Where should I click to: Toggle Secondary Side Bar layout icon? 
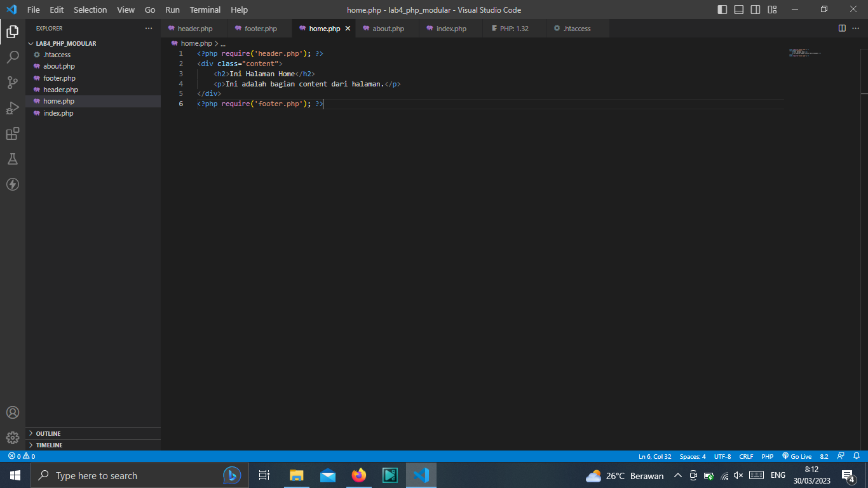pyautogui.click(x=756, y=10)
